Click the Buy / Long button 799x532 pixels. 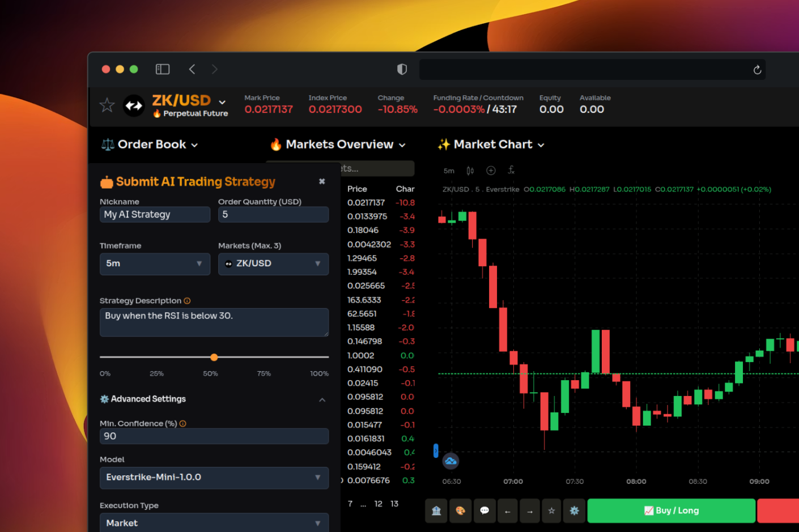671,510
